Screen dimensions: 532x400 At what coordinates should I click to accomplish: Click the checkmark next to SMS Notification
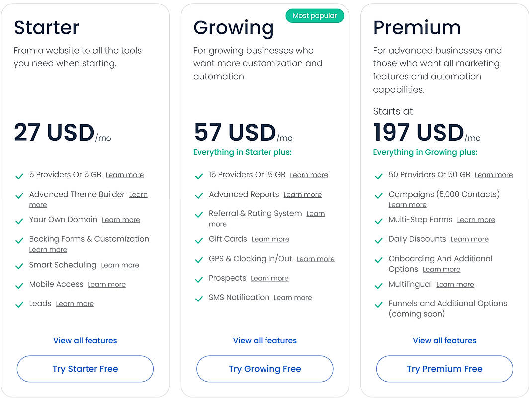coord(199,298)
